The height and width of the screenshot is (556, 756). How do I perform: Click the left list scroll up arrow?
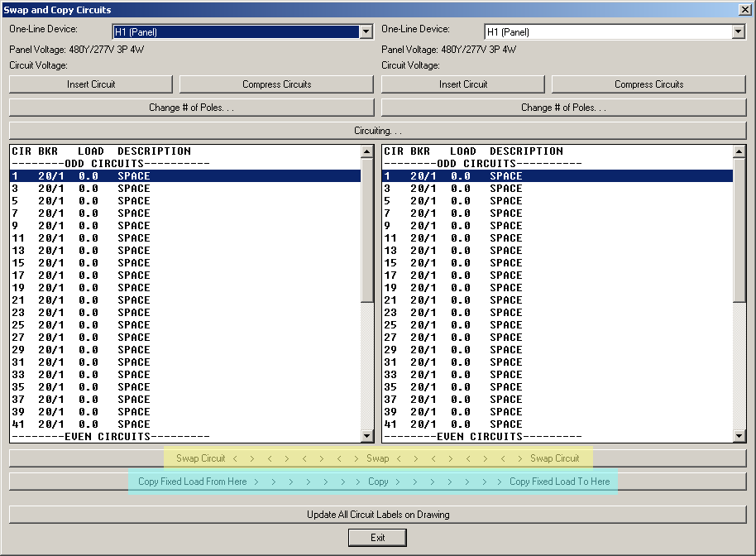(367, 151)
